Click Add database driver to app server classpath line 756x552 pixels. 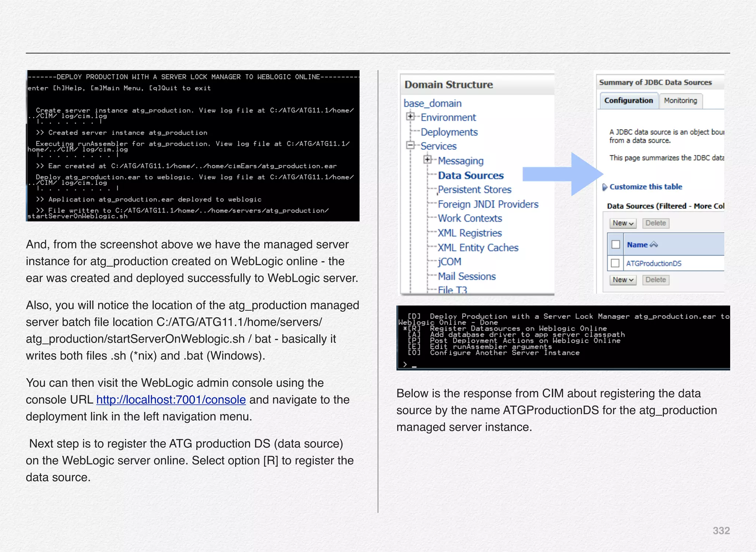(x=516, y=335)
